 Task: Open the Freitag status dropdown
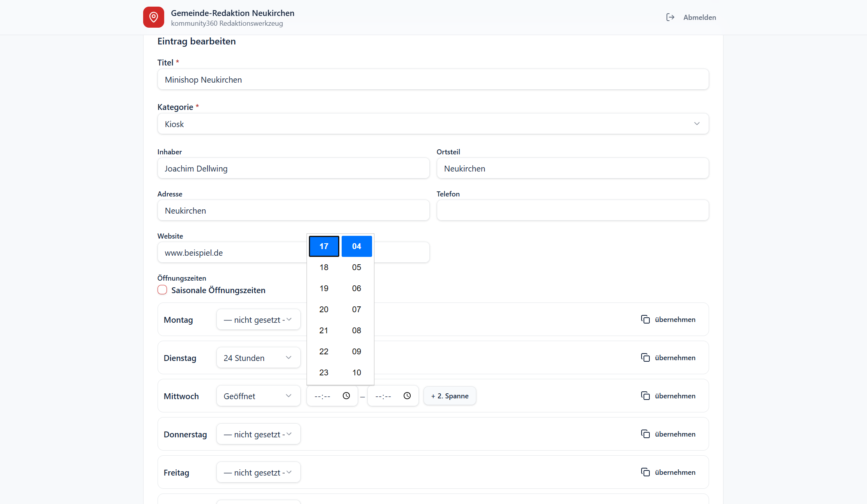pos(258,472)
